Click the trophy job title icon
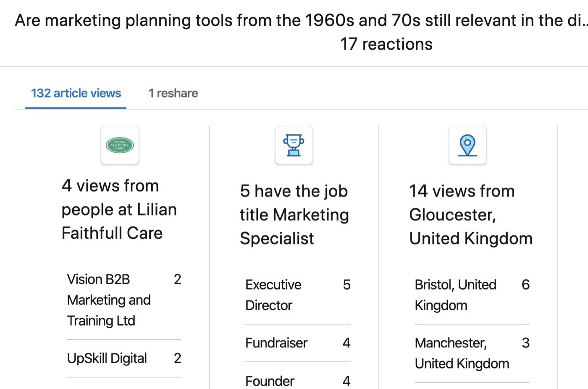This screenshot has width=588, height=389. (x=294, y=145)
